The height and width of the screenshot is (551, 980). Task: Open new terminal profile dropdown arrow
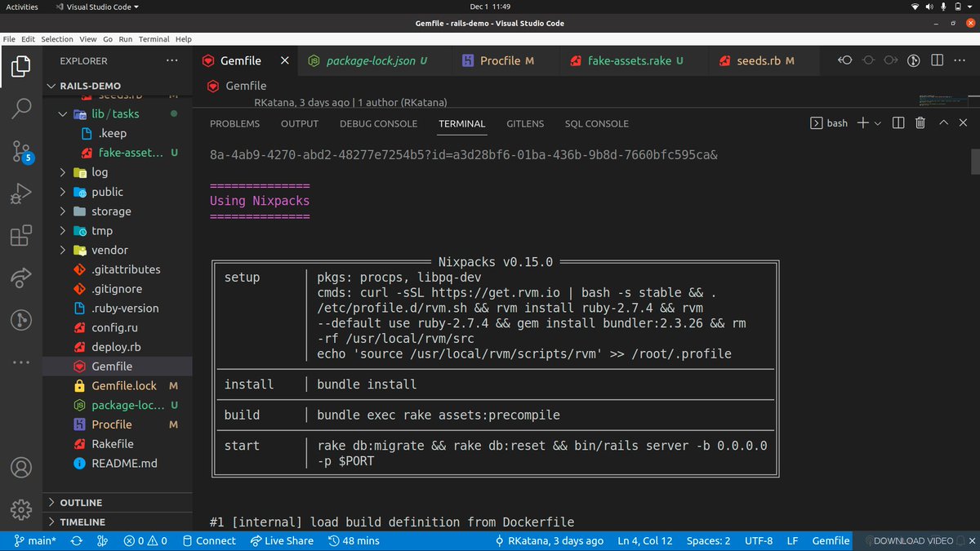click(878, 123)
